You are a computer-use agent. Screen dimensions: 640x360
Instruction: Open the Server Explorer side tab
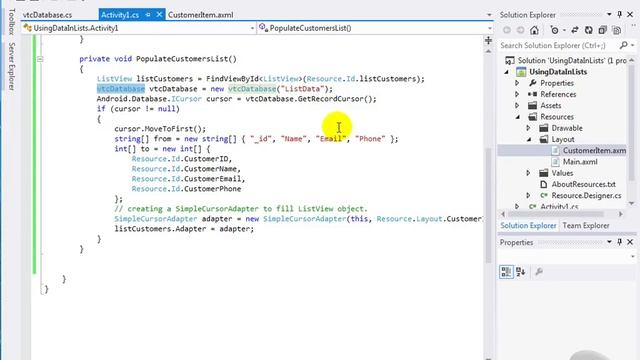point(11,66)
